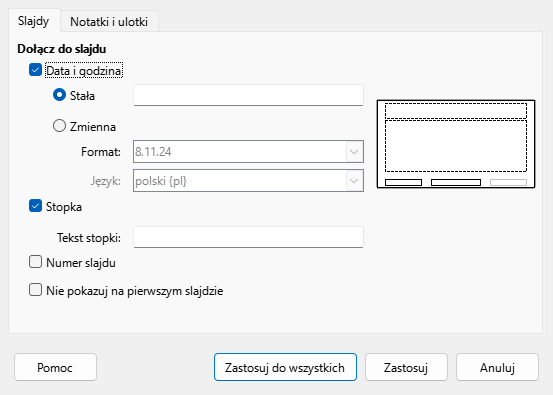This screenshot has height=395, width=553.
Task: Click the Zastosuj button
Action: [x=406, y=367]
